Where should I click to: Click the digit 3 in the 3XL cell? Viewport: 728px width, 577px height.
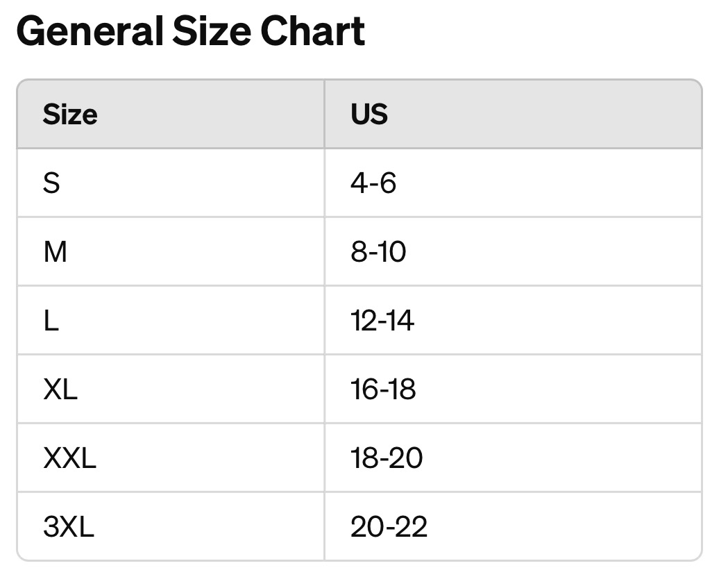[50, 527]
